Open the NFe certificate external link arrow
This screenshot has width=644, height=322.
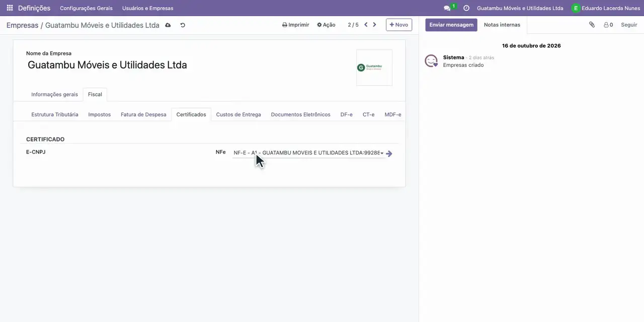pyautogui.click(x=389, y=153)
